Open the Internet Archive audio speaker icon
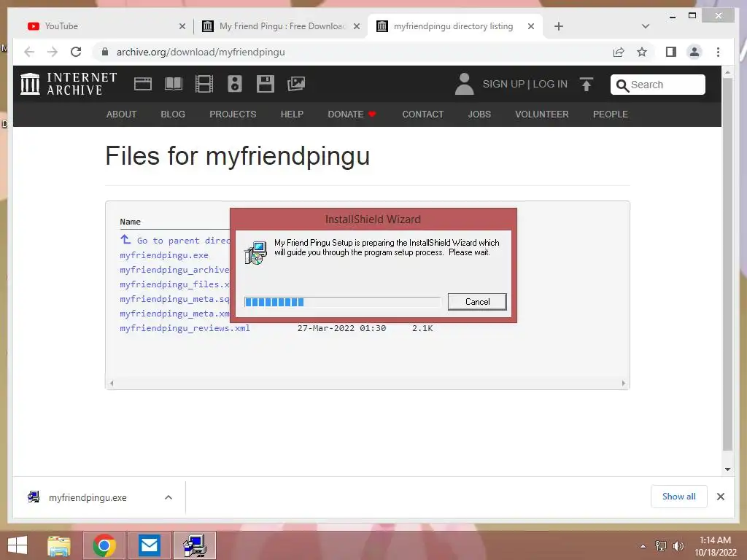 (234, 84)
